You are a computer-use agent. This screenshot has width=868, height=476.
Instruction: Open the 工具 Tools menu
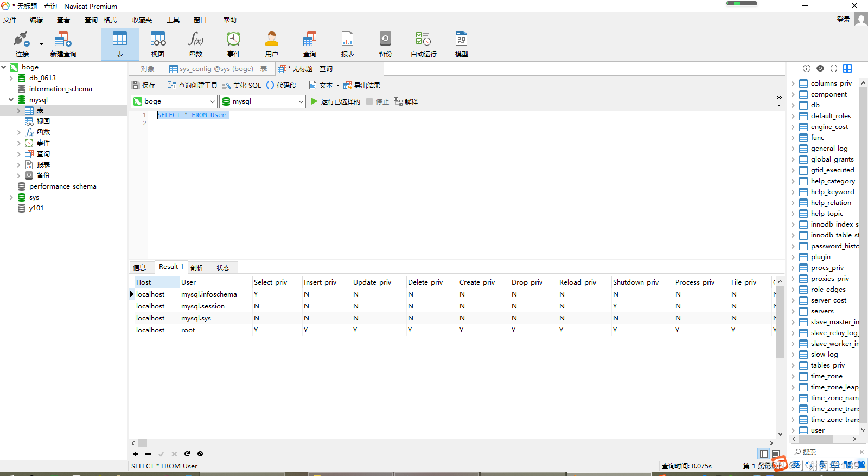173,20
